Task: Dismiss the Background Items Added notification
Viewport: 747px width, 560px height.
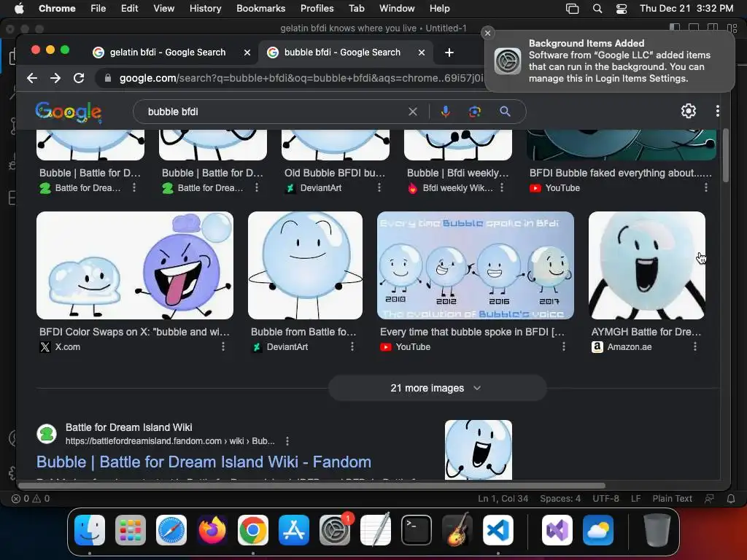Action: tap(487, 33)
